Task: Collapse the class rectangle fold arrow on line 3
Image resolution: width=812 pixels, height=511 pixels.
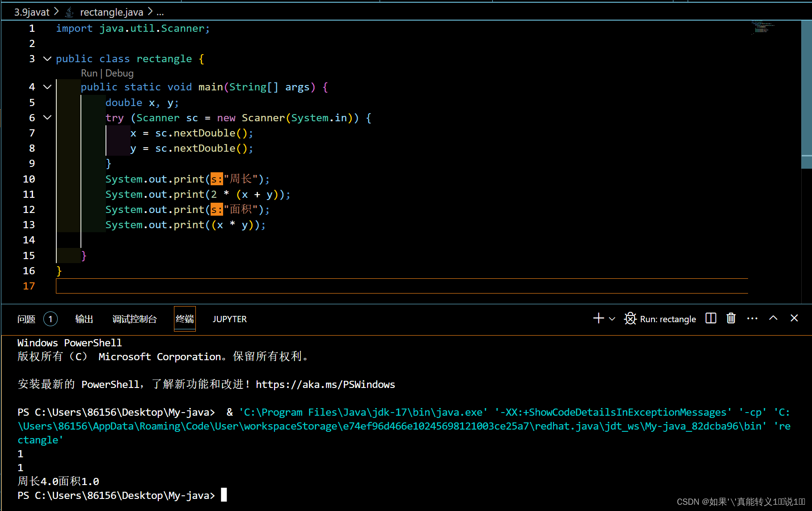Action: (47, 59)
